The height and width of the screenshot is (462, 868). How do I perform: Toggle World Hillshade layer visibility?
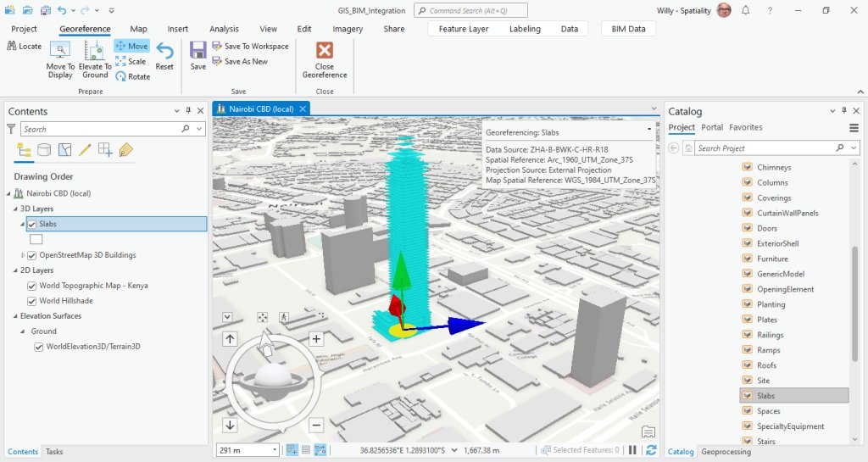coord(31,301)
